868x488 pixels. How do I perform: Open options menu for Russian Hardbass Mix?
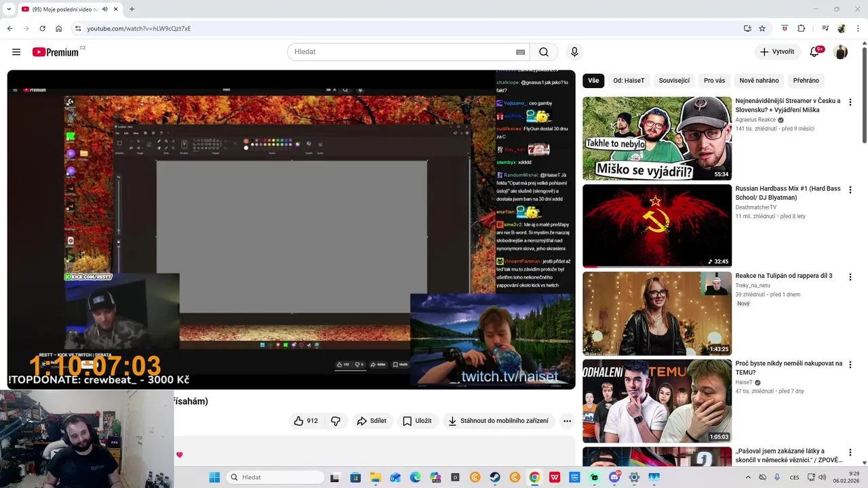click(850, 190)
